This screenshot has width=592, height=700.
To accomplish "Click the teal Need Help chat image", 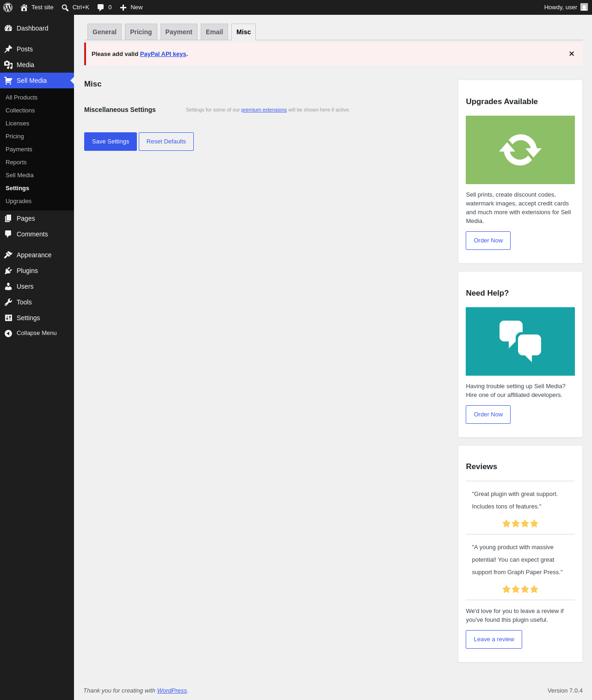I will pyautogui.click(x=520, y=341).
